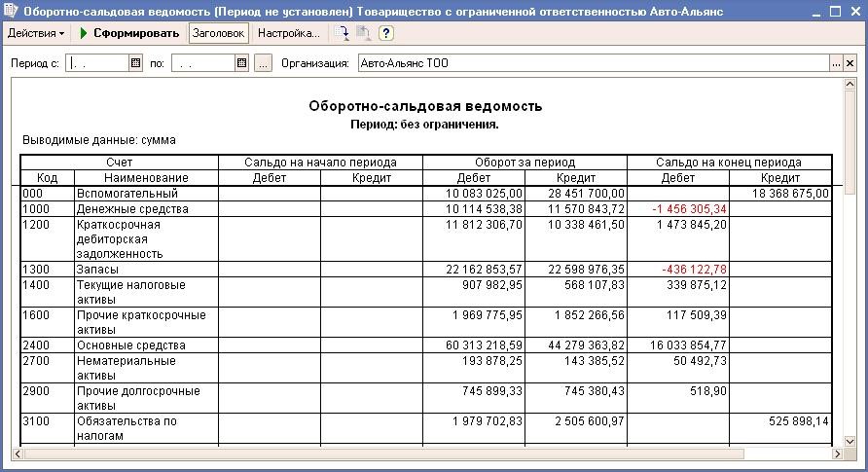Viewport: 868px width, 472px height.
Task: Click into the по end date field
Action: click(x=202, y=63)
